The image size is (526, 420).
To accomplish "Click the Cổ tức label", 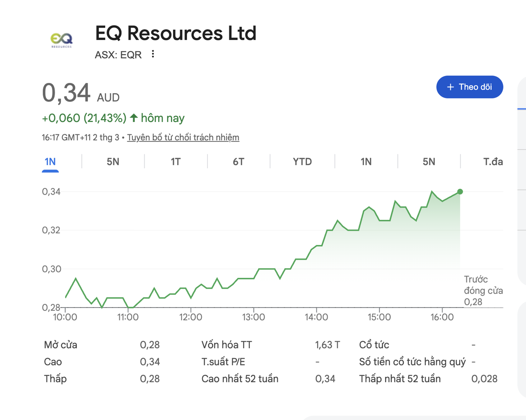I will [374, 345].
